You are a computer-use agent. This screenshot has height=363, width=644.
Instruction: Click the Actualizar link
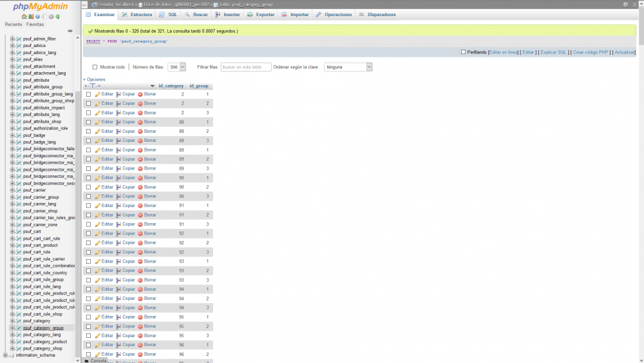[624, 52]
